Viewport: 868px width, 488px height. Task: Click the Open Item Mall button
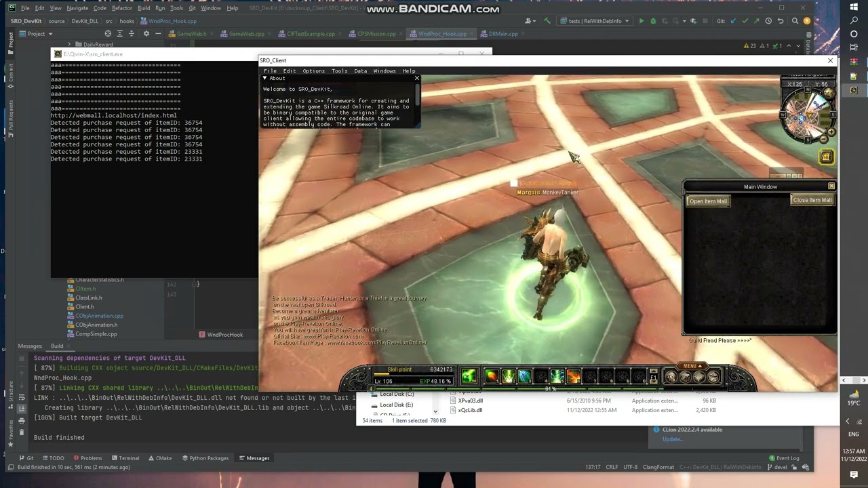coord(708,201)
